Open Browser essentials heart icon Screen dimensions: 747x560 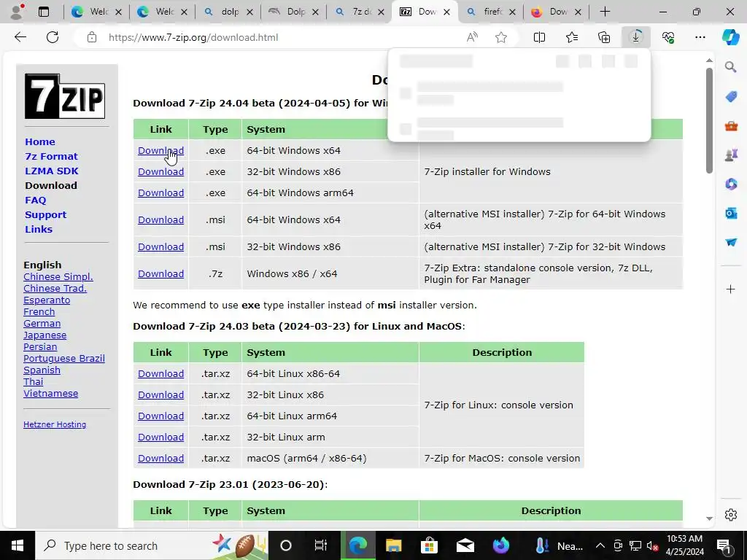[x=668, y=37]
